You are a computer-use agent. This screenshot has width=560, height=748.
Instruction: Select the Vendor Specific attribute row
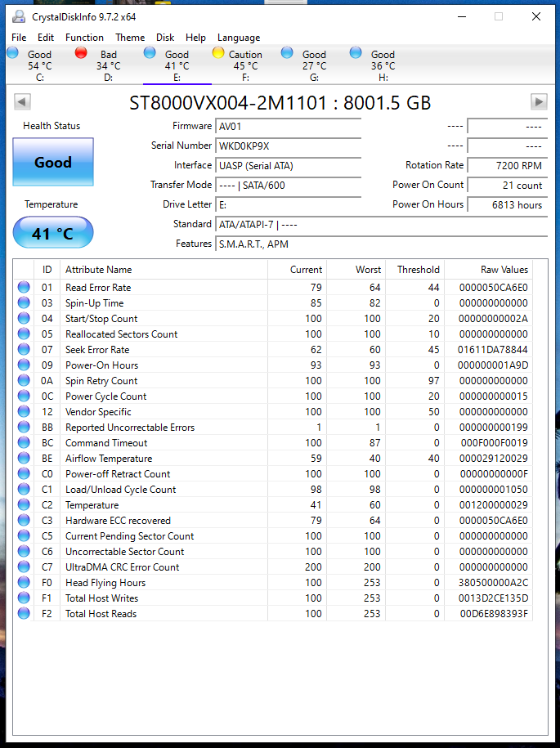[273, 412]
